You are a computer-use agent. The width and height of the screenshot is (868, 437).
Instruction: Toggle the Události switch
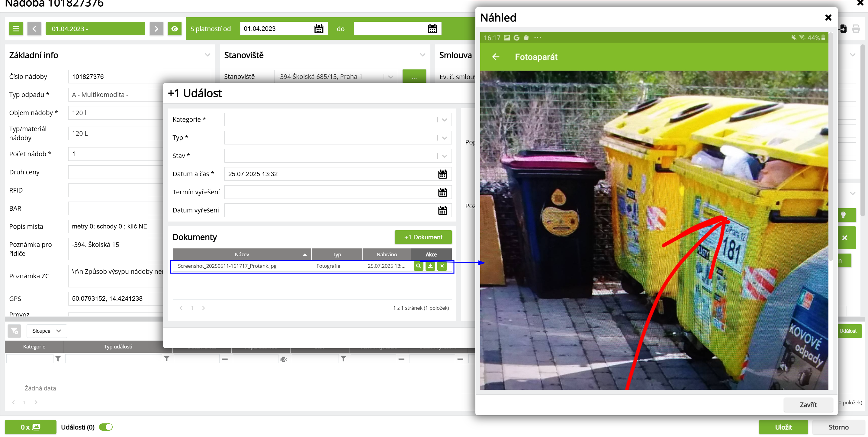[106, 427]
